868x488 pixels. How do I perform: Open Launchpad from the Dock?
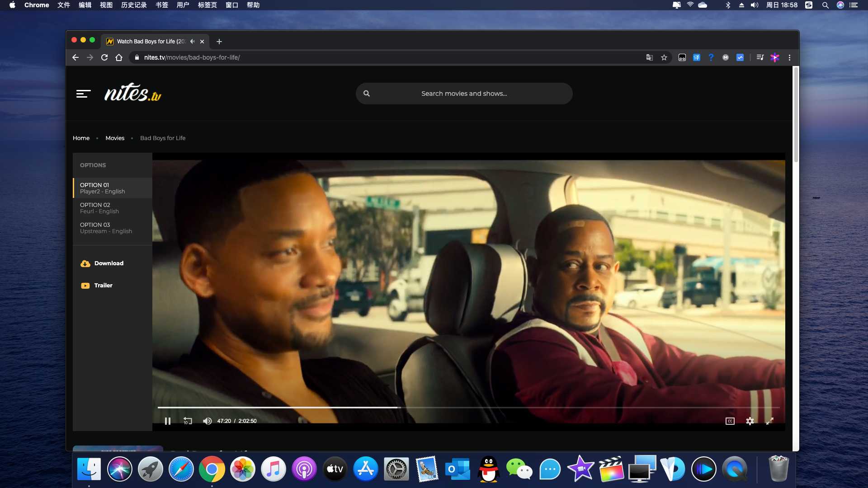151,469
